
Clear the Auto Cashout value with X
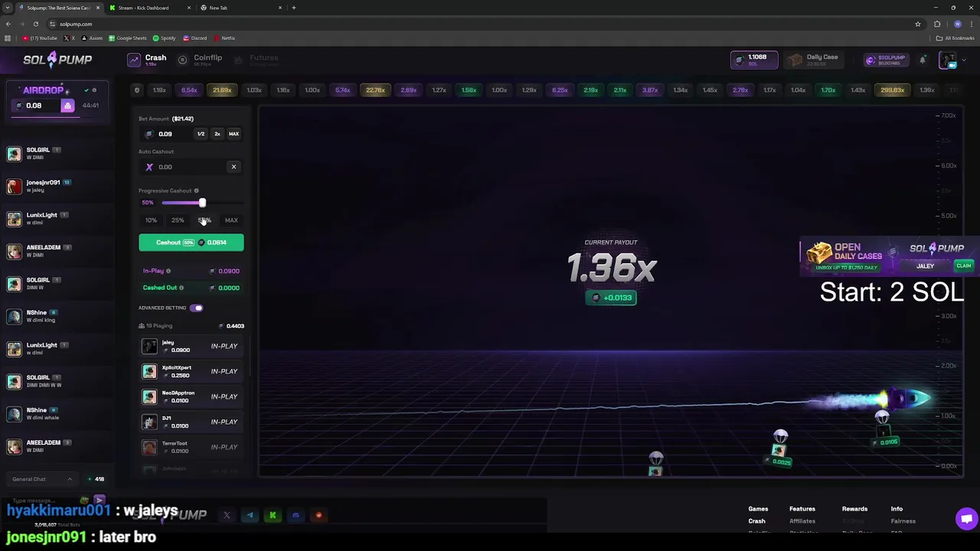click(234, 167)
